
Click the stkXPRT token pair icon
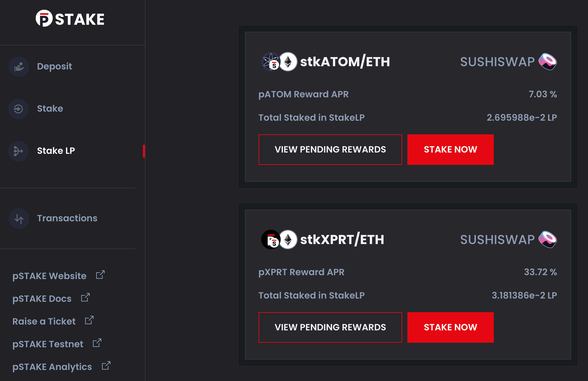pyautogui.click(x=279, y=240)
